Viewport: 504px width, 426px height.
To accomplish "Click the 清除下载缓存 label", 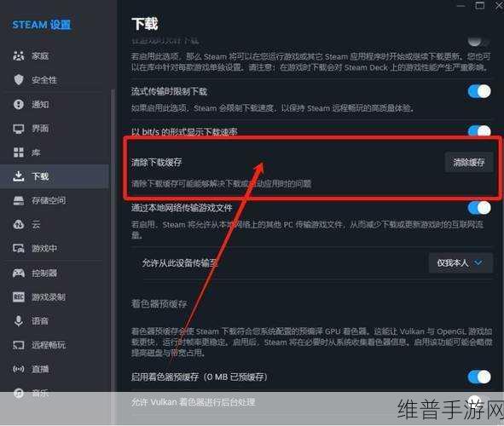I will [x=157, y=163].
